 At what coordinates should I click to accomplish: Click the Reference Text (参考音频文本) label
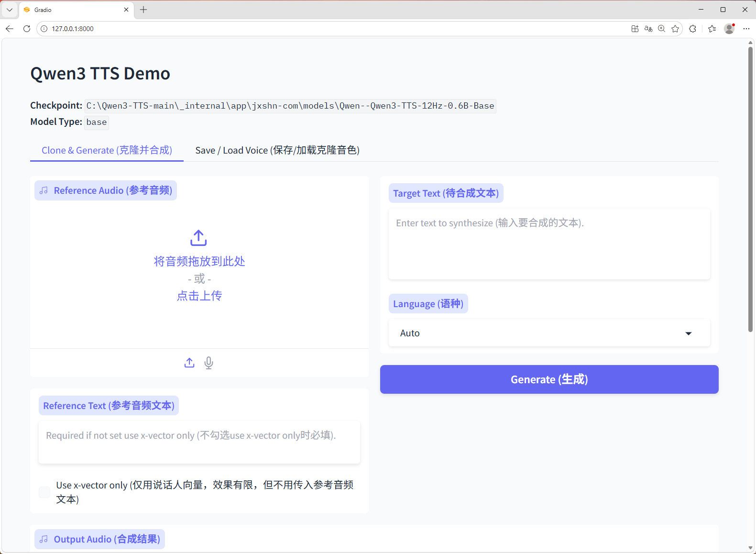point(109,406)
